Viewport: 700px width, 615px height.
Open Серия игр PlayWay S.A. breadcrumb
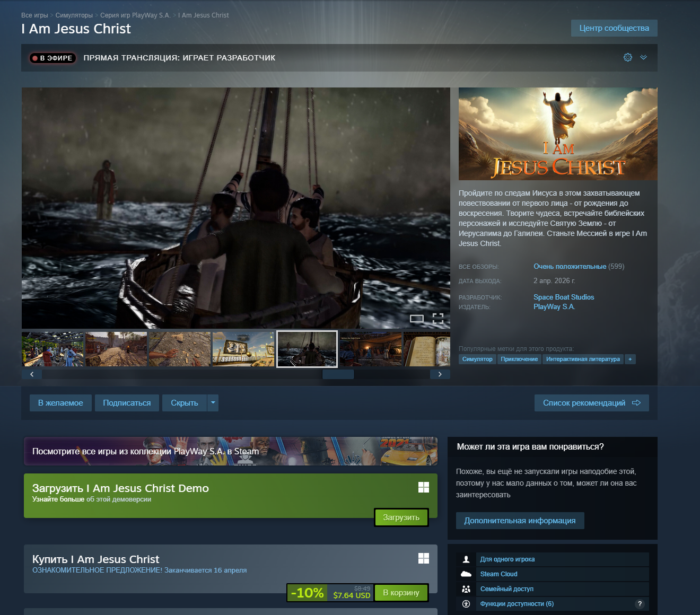135,15
